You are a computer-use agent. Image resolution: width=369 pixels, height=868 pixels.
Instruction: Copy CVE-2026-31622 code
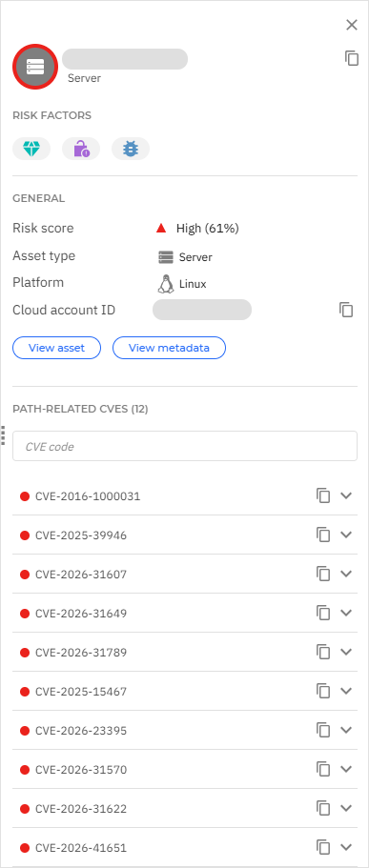click(x=323, y=808)
